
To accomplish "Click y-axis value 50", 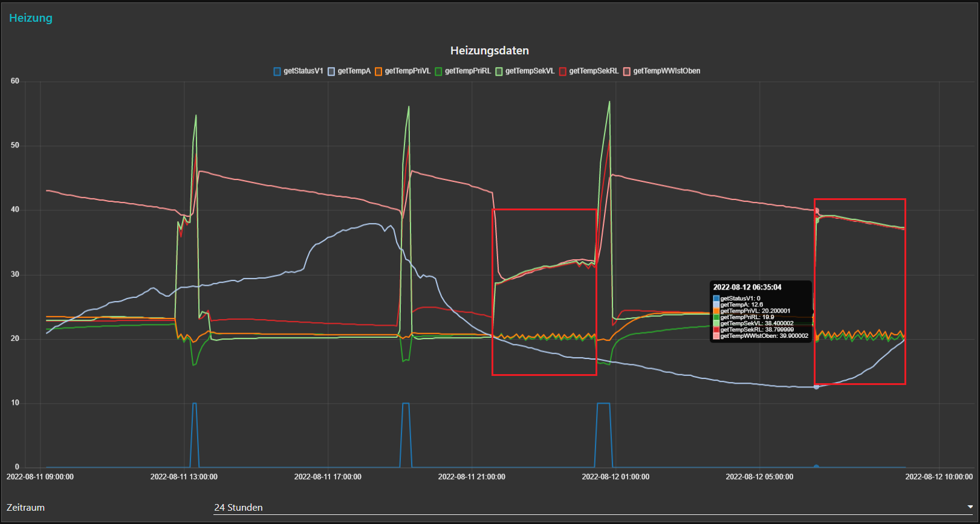I will pos(15,145).
